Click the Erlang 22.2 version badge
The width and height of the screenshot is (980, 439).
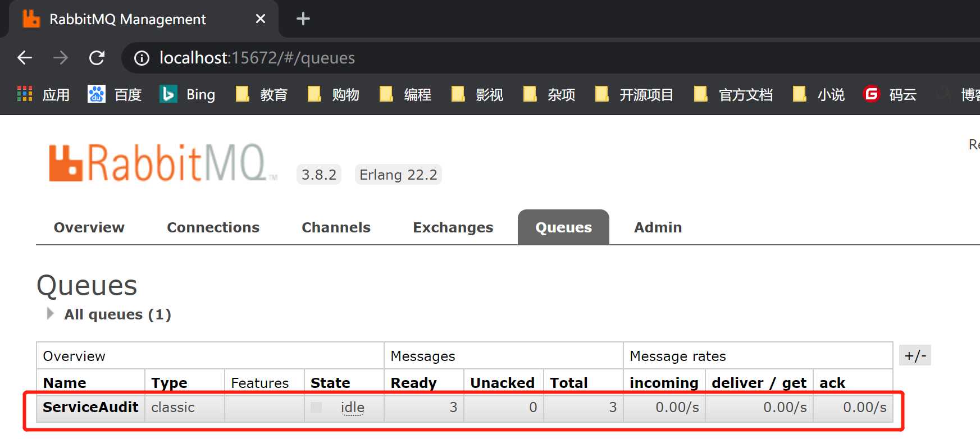pyautogui.click(x=398, y=175)
